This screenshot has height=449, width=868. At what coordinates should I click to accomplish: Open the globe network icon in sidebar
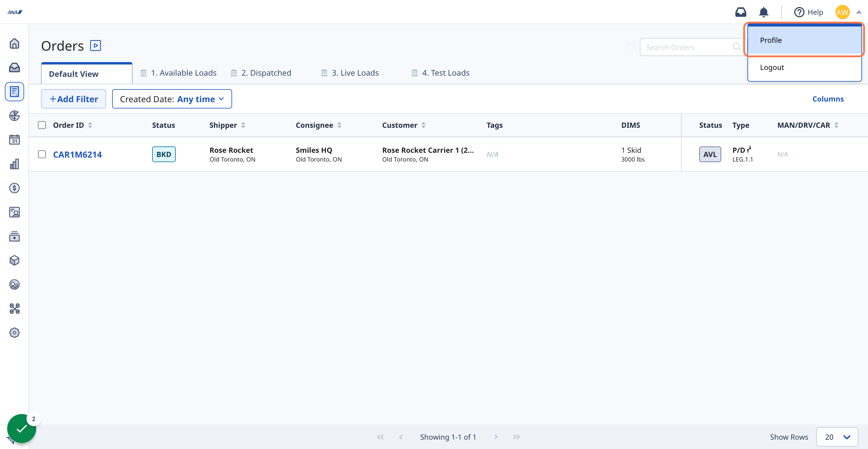14,116
